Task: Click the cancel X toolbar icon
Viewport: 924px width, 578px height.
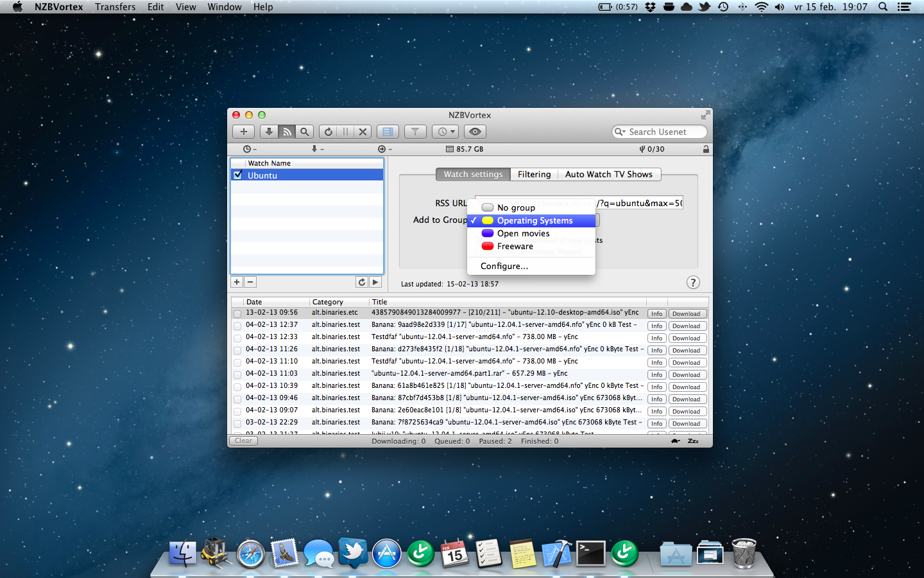Action: point(363,132)
